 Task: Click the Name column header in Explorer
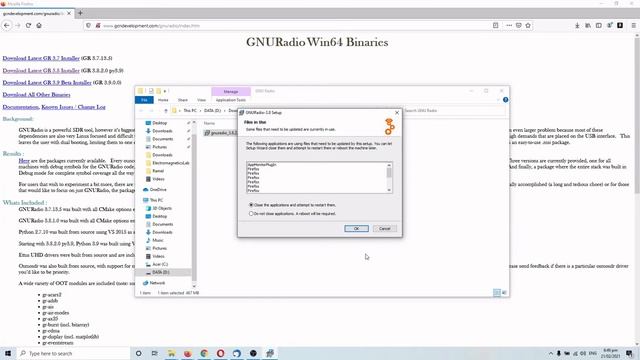point(209,123)
